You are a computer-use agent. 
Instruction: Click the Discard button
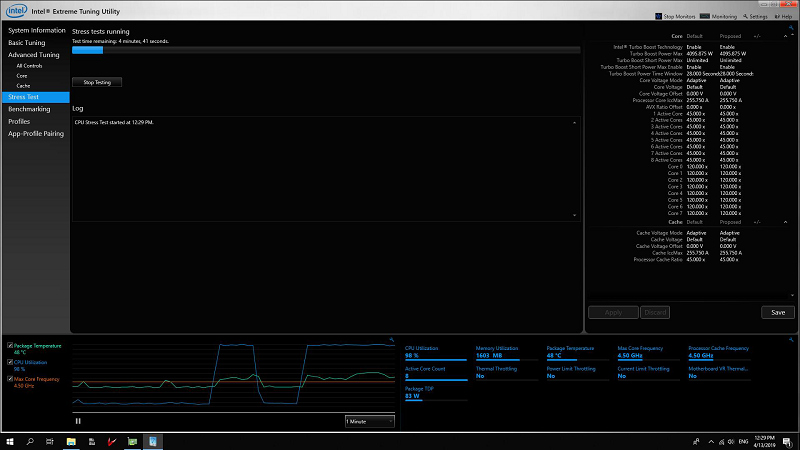(x=655, y=312)
